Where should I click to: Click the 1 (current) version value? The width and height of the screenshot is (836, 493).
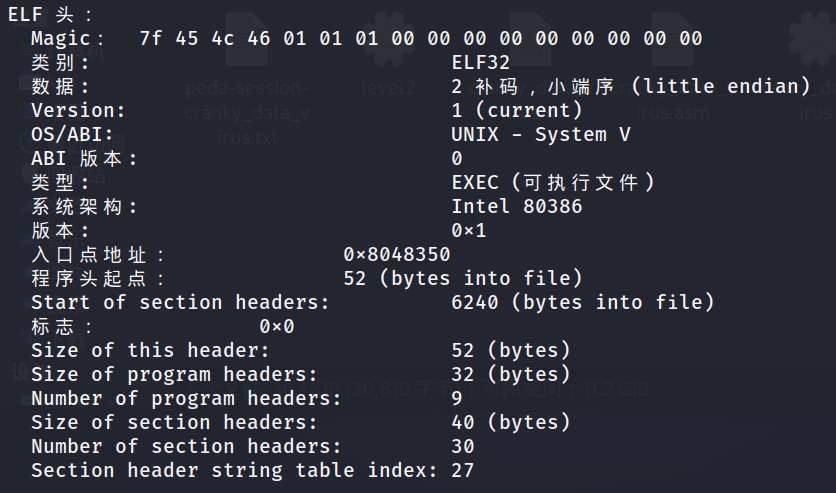click(x=517, y=110)
